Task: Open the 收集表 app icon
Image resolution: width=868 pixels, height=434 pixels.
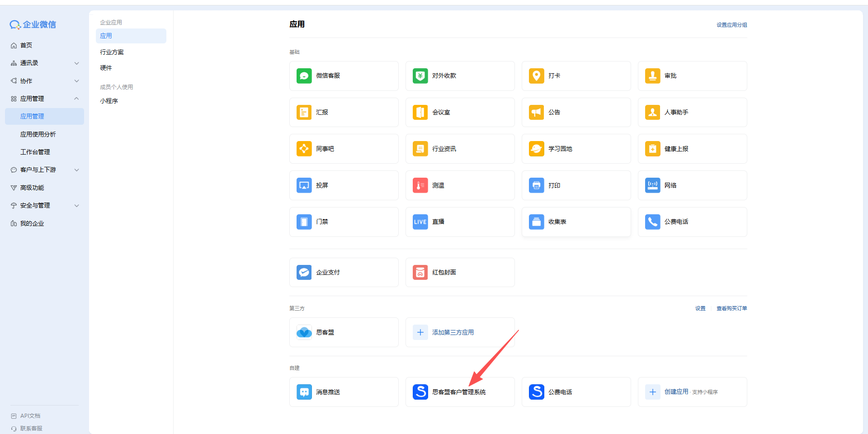Action: pos(536,222)
